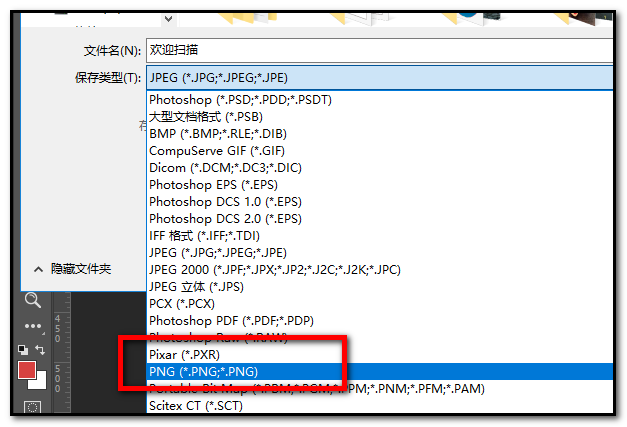The width and height of the screenshot is (627, 427).
Task: Choose Dicom (*.DCM;*.DC3;*.DIC) format
Action: click(x=379, y=168)
